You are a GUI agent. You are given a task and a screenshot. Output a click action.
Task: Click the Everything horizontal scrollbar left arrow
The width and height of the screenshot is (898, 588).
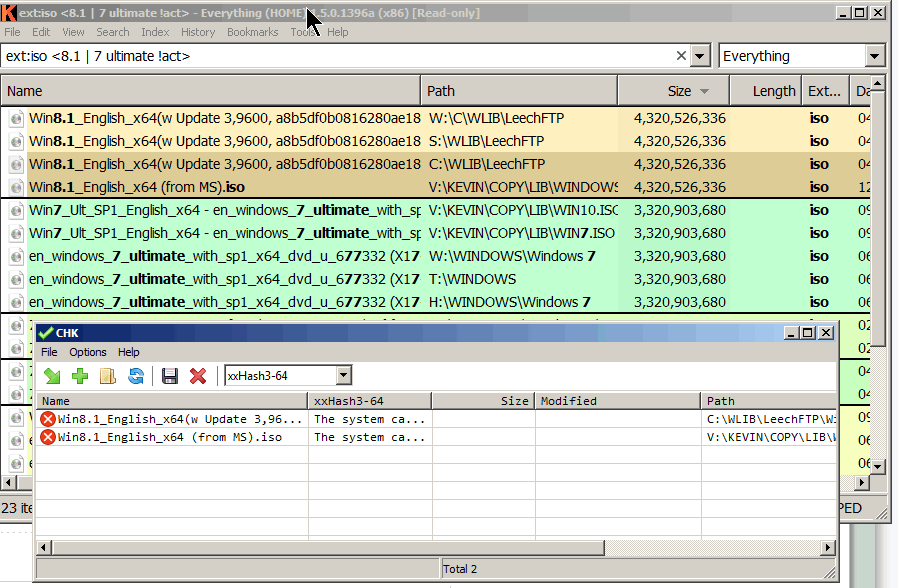(8, 483)
